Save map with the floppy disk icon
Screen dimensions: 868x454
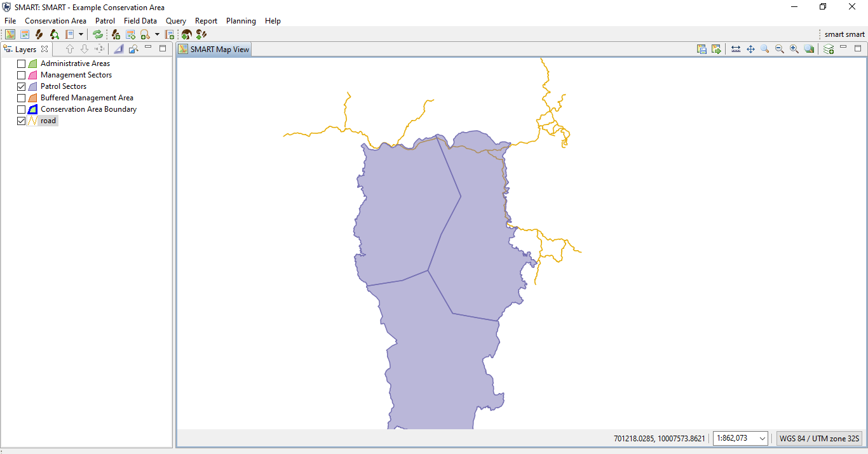click(702, 49)
